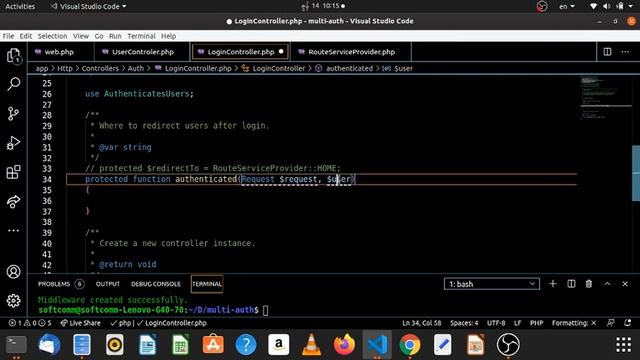This screenshot has width=640, height=360.
Task: Click the authenticated method breadcrumb
Action: 344,69
